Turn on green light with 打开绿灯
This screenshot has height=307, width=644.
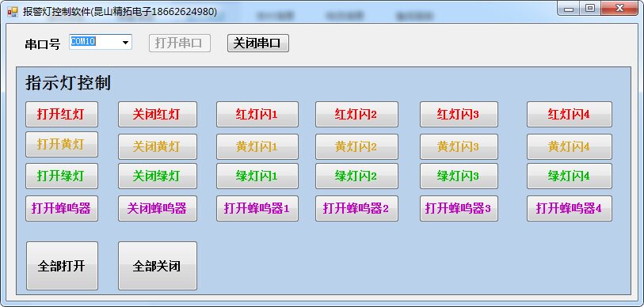coord(62,176)
